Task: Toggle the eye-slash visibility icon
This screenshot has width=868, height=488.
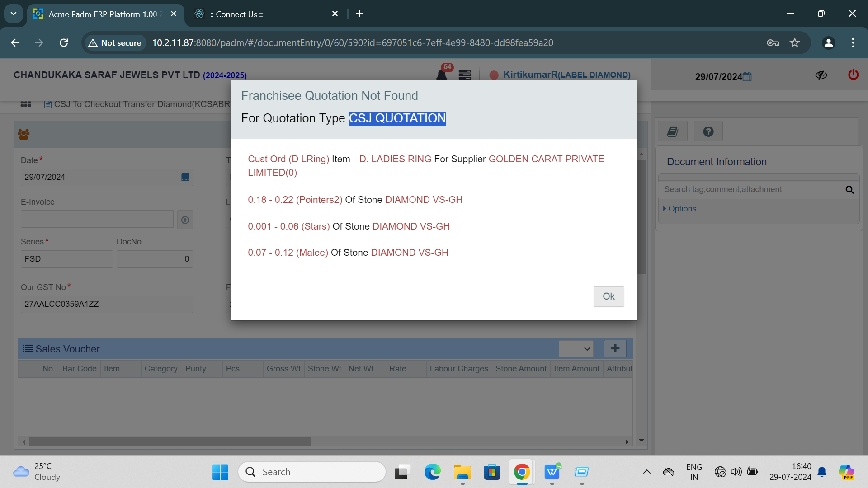Action: [821, 75]
